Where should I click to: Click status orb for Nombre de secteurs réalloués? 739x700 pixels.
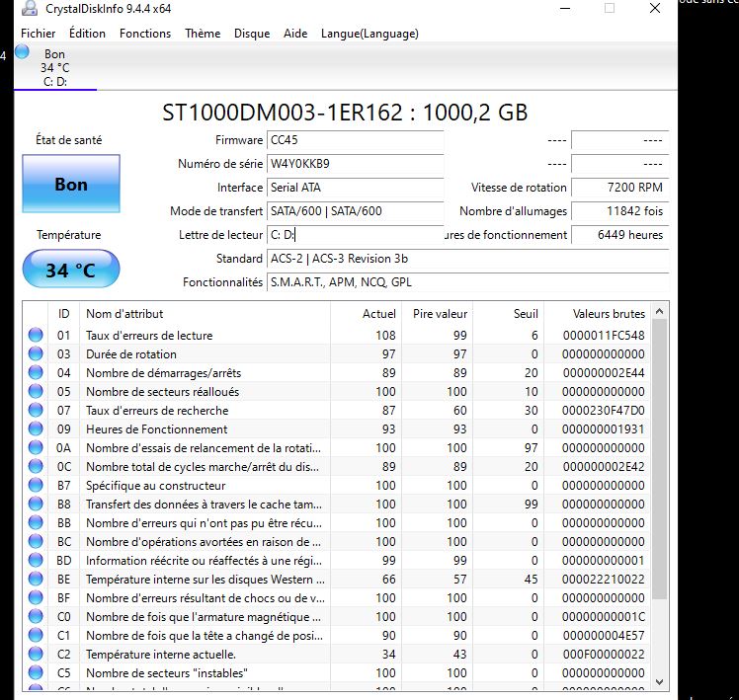pyautogui.click(x=36, y=391)
